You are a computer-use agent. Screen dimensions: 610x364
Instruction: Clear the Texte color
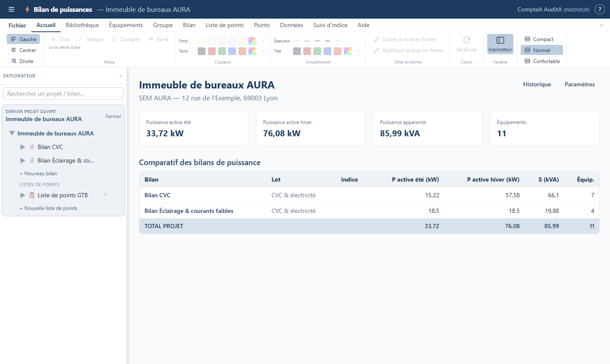coord(263,51)
